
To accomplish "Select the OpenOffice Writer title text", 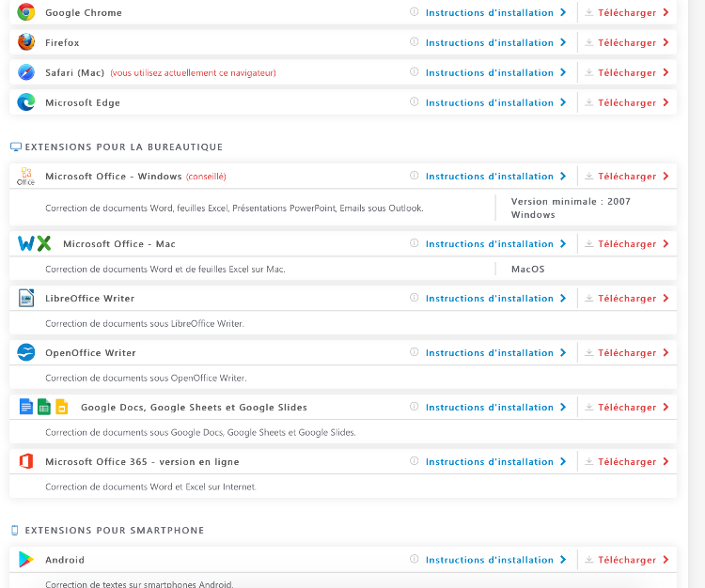I will [90, 352].
